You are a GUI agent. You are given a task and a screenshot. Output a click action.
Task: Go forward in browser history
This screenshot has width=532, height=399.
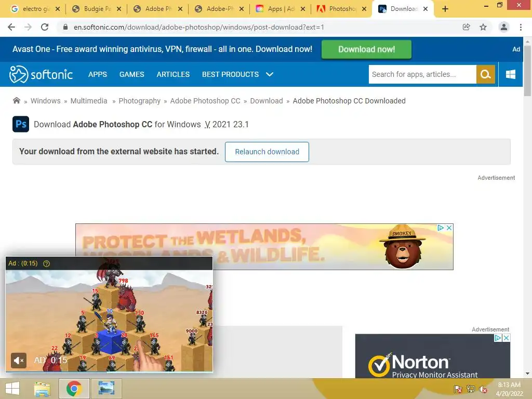click(28, 27)
